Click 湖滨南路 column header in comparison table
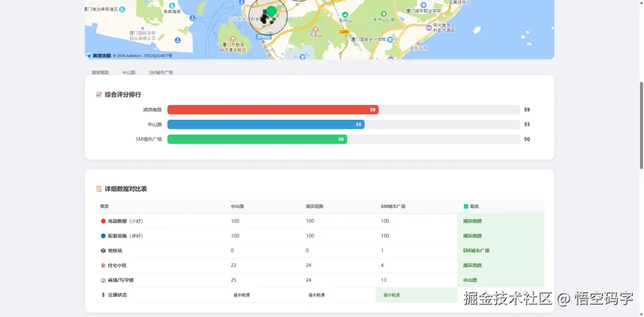The image size is (644, 317). pos(315,206)
